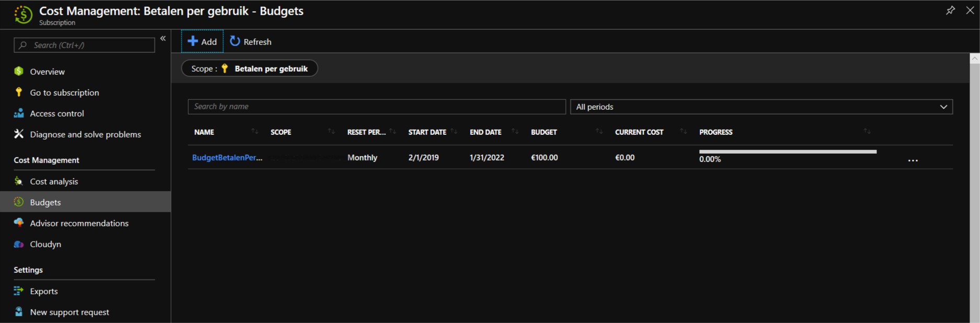
Task: Sort budgets by Name column
Action: point(204,132)
